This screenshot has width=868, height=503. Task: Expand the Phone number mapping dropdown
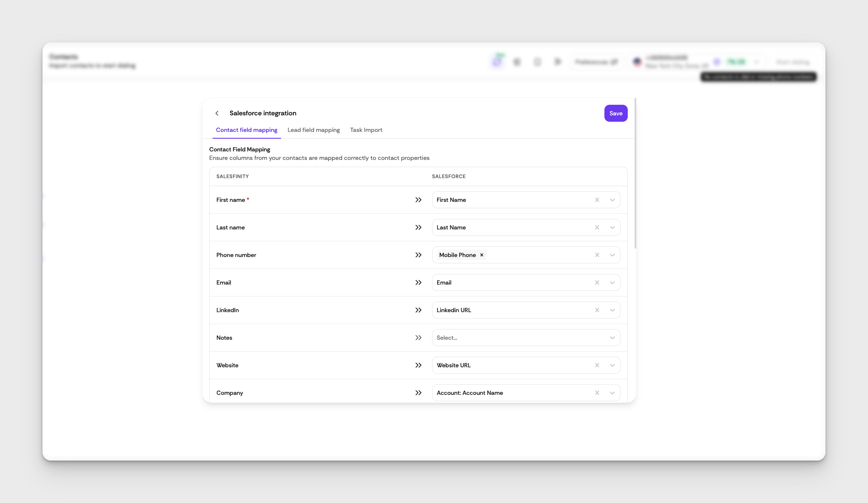[612, 255]
